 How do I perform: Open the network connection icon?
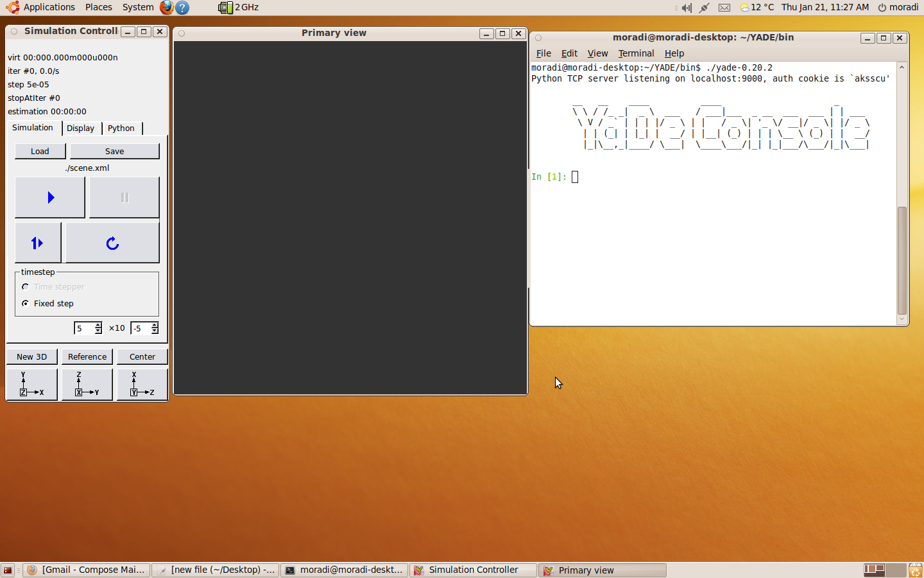(705, 8)
